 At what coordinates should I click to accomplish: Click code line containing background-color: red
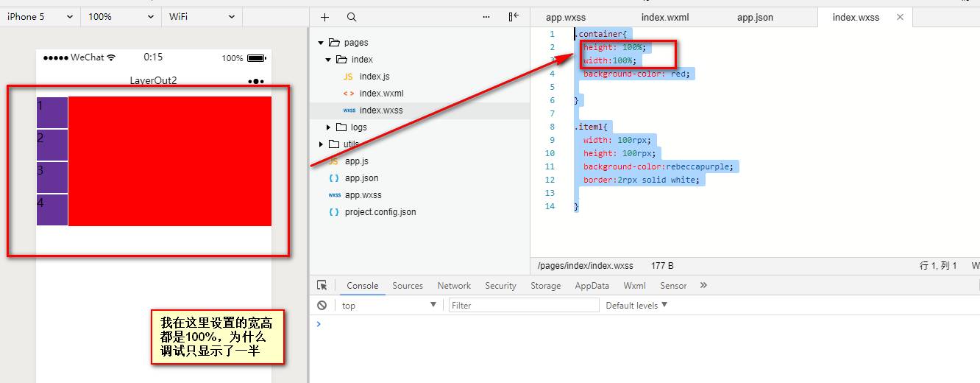click(636, 74)
